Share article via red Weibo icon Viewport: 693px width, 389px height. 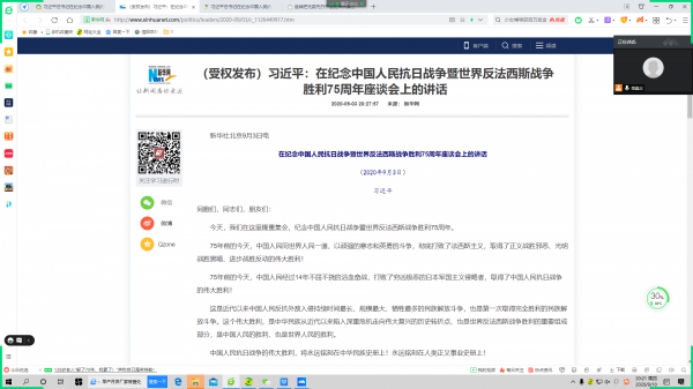pos(147,223)
